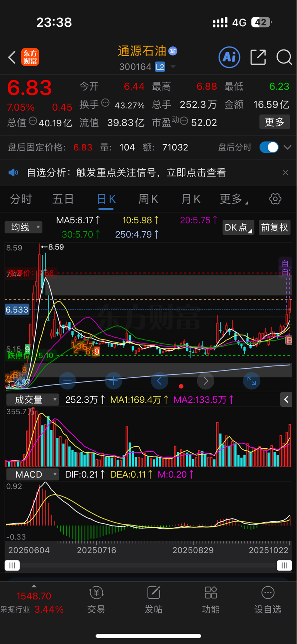The width and height of the screenshot is (297, 644).
Task: Tap the verified badge beside stock name
Action: point(173,51)
